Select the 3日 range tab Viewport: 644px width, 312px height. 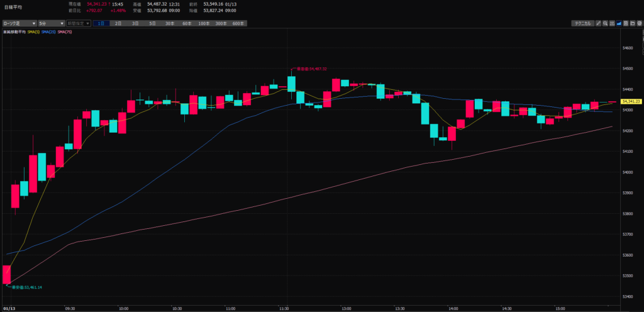pyautogui.click(x=135, y=23)
